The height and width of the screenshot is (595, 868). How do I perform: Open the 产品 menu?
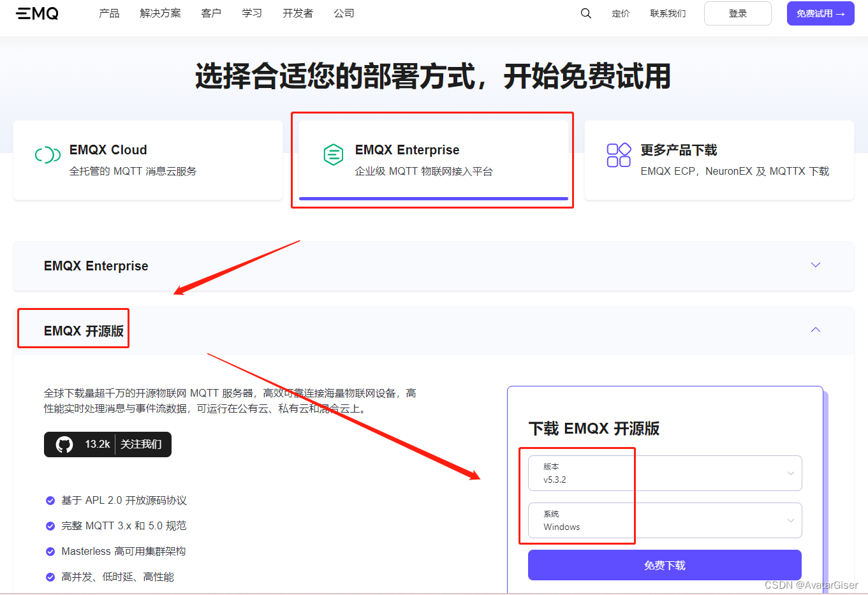(109, 13)
